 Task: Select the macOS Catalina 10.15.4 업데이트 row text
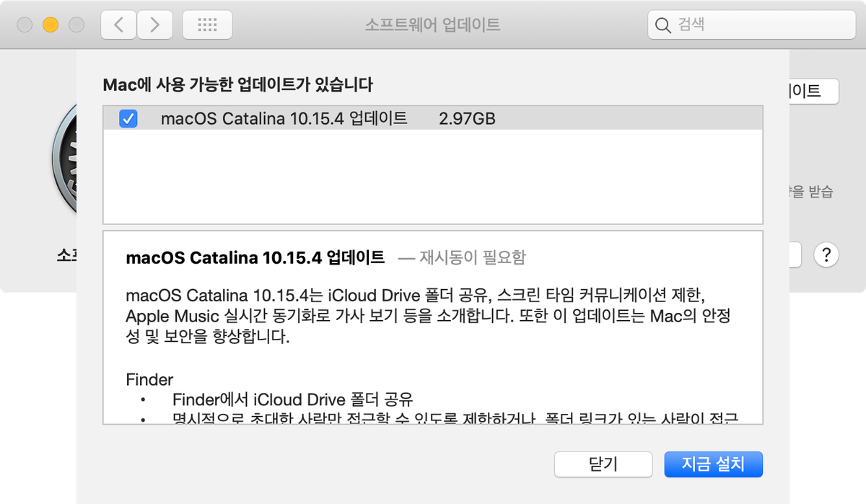click(x=284, y=118)
